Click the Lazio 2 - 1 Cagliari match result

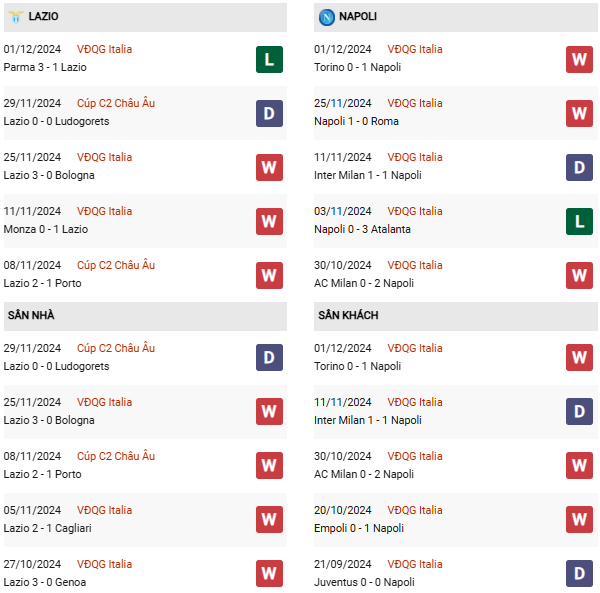click(x=47, y=528)
